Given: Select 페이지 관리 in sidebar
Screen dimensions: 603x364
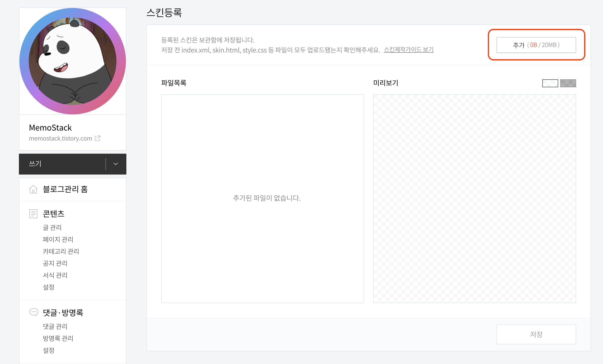Looking at the screenshot, I should tap(58, 239).
